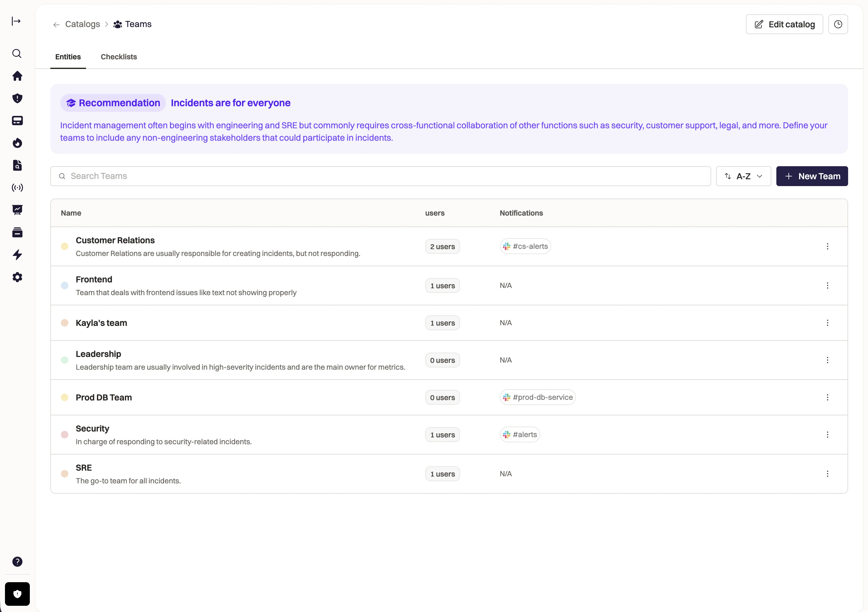Open the sort order A-Z dropdown
The width and height of the screenshot is (868, 612).
(x=743, y=176)
